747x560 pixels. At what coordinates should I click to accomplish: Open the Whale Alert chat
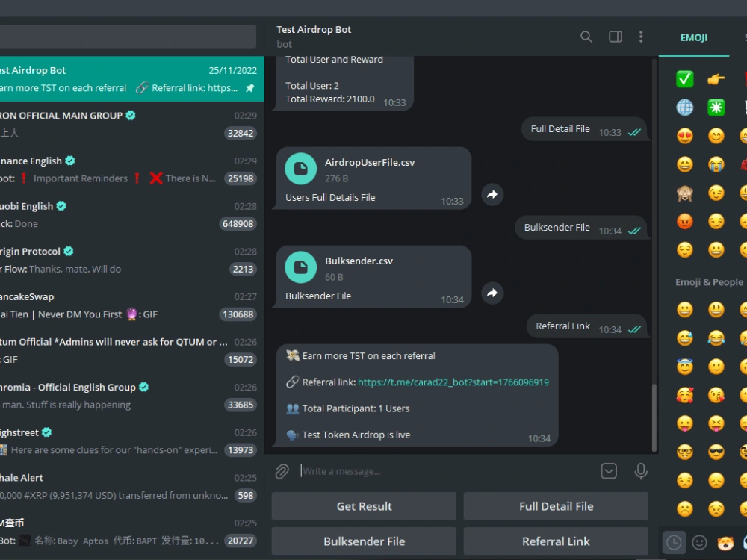(132, 486)
